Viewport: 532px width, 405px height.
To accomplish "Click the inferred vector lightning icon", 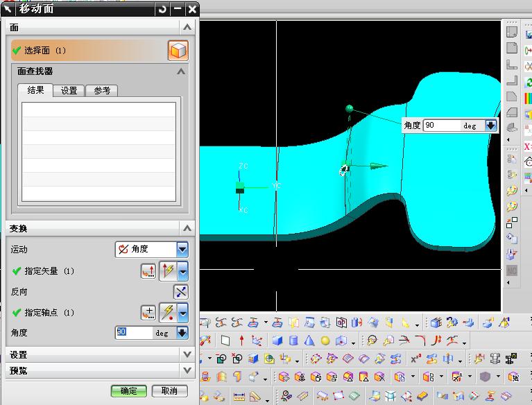I will coord(169,271).
